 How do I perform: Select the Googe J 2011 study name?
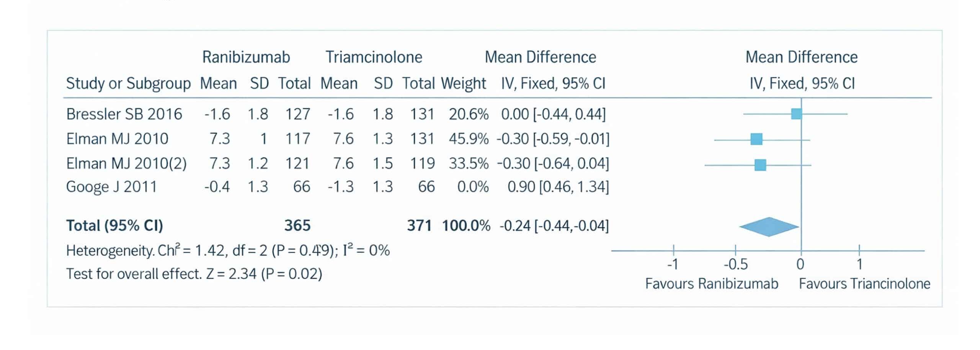(x=111, y=187)
